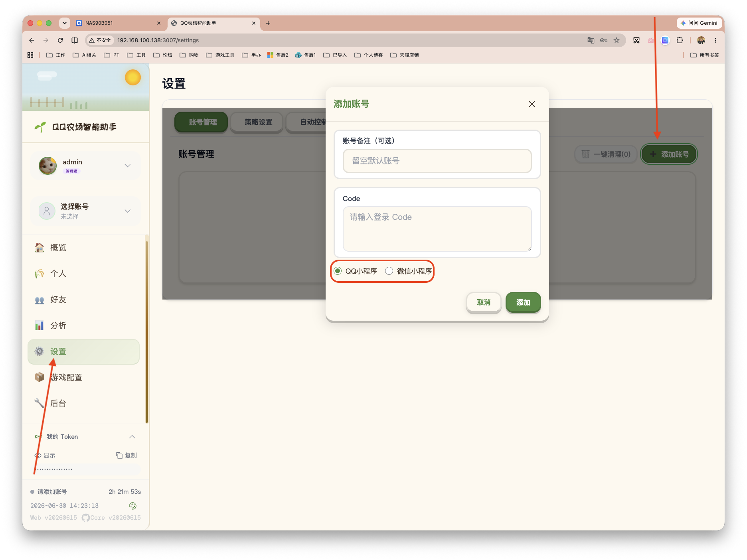Viewport: 747px width, 560px height.
Task: Open 概览 in the sidebar
Action: pos(83,248)
